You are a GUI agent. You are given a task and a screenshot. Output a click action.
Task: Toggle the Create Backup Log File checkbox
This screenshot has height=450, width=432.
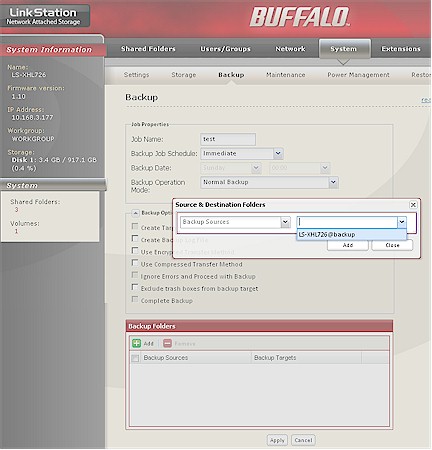[135, 239]
